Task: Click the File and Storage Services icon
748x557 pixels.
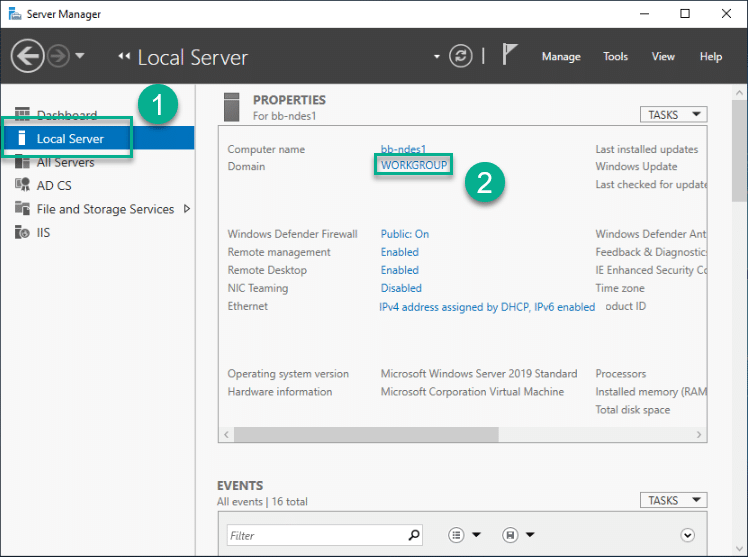Action: pyautogui.click(x=22, y=208)
